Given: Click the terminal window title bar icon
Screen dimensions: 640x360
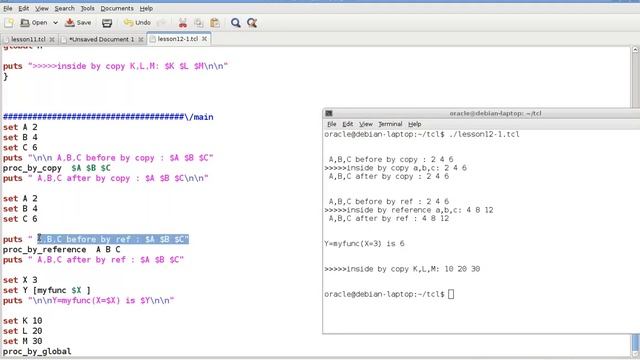Looking at the screenshot, I should point(329,113).
